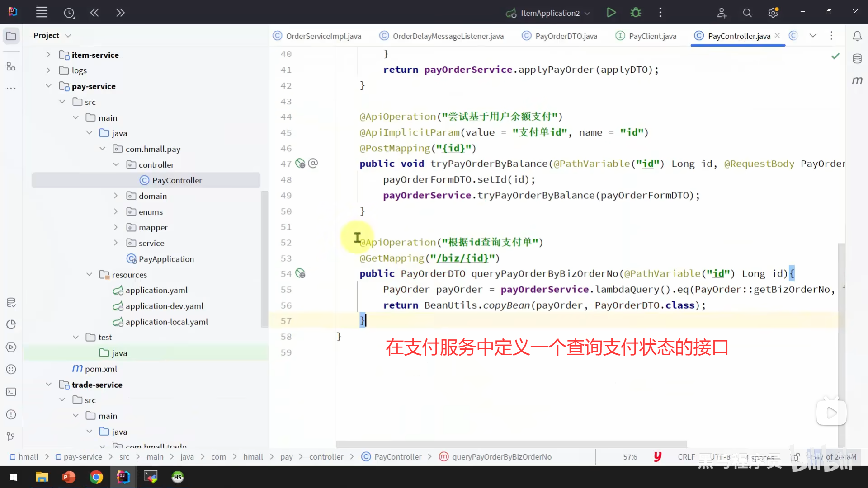Viewport: 868px width, 488px height.
Task: Open the Structure tool window toggle
Action: (11, 67)
